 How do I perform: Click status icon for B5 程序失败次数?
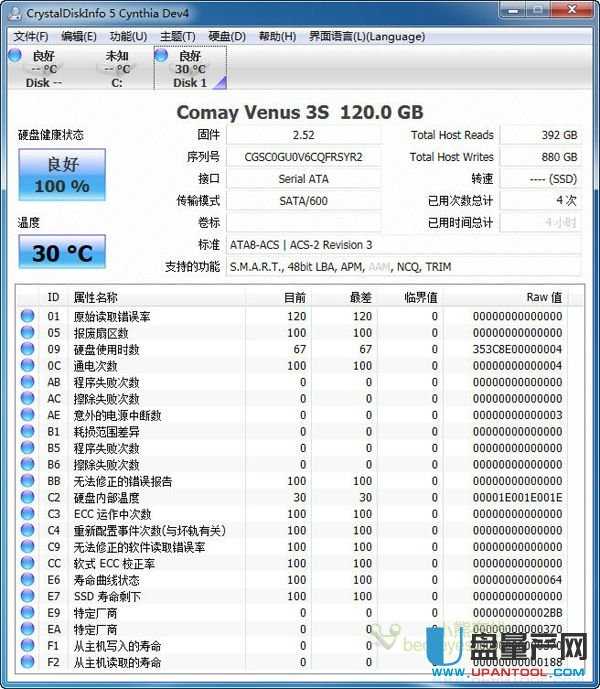[27, 448]
